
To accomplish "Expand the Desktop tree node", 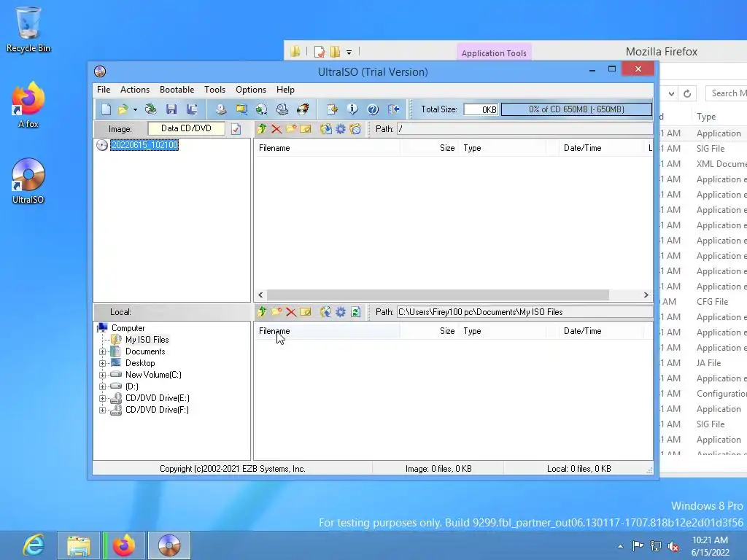I will (102, 363).
